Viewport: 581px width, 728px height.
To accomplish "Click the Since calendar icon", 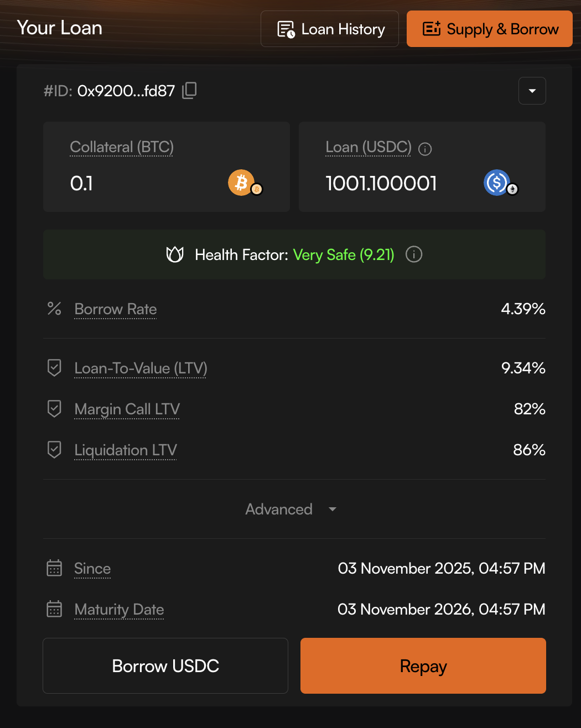I will click(x=54, y=568).
